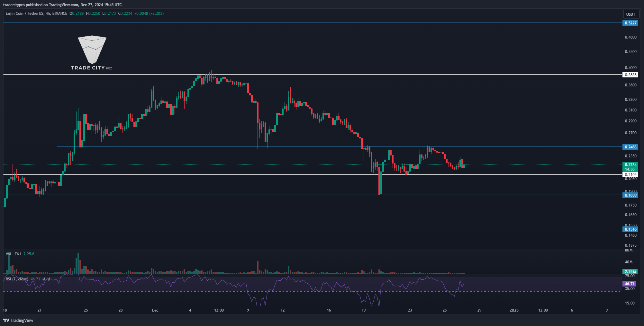644x326 pixels.
Task: Click the 0.2350 price scale tick
Action: click(630, 156)
